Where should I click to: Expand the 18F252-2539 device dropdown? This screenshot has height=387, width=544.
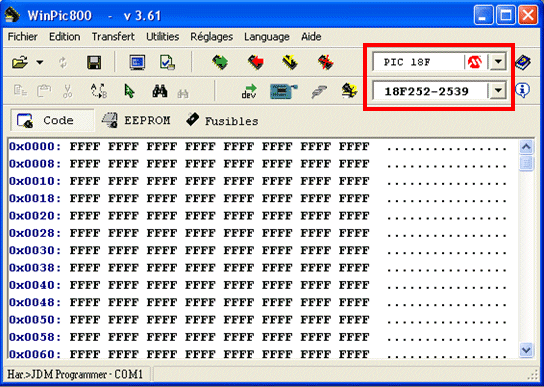coord(498,91)
